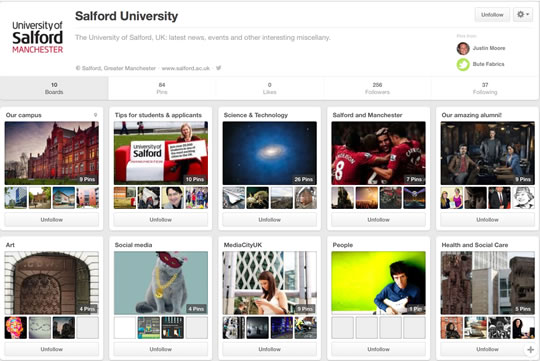Open the MediaCityUK board title
Viewport: 540px width, 361px height.
[243, 245]
